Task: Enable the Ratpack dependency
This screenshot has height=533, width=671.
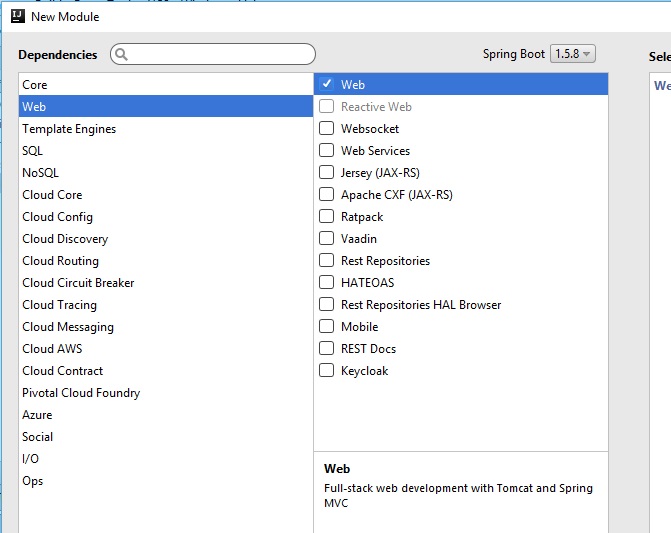Action: [x=327, y=216]
